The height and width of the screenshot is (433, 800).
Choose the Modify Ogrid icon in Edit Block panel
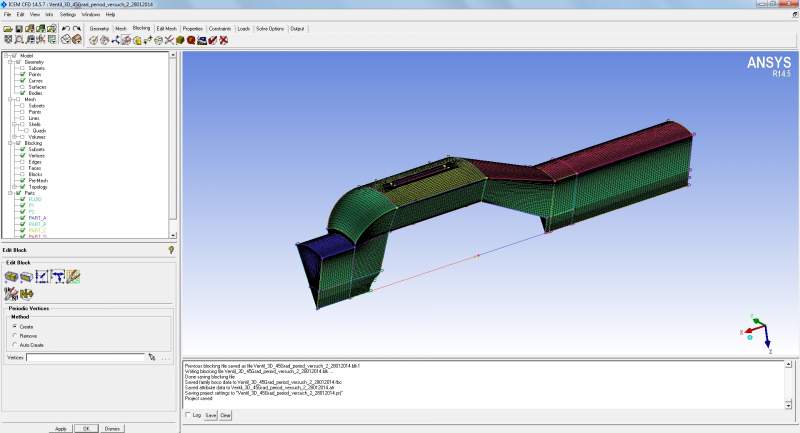click(x=42, y=277)
